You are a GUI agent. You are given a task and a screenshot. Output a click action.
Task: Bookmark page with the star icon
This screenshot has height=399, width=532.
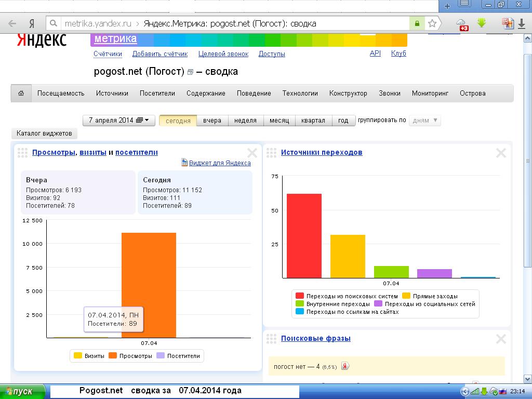tap(432, 23)
